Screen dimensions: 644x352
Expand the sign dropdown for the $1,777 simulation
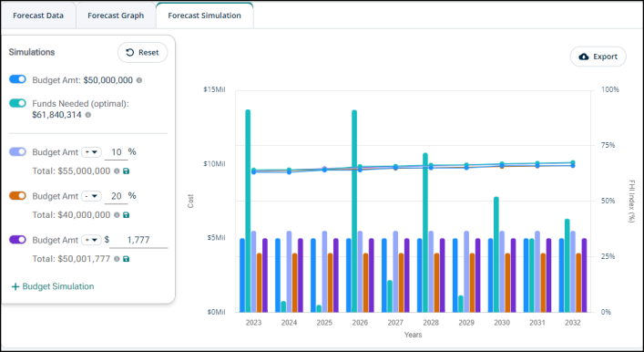point(91,240)
